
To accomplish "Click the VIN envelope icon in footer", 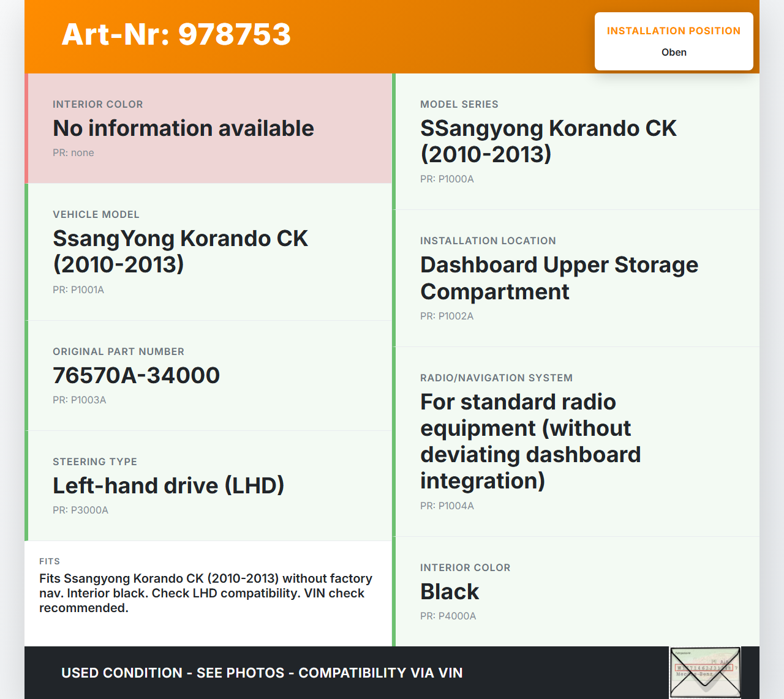I will click(704, 672).
